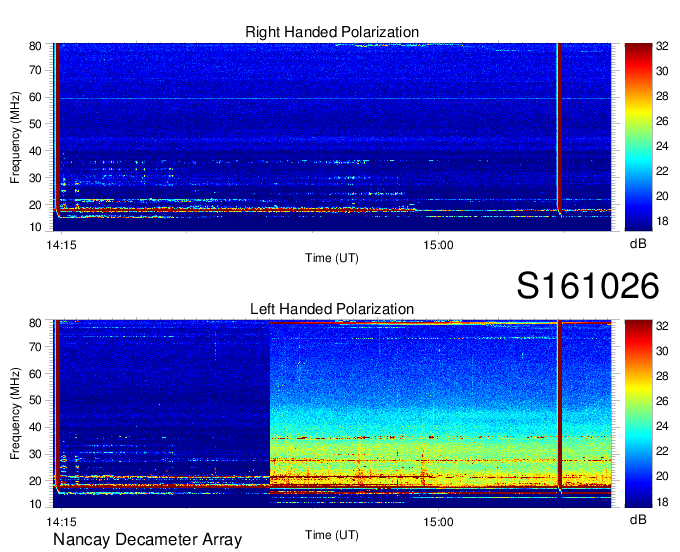Click the 30 dB tick on Left Handed colorbar

tap(662, 351)
